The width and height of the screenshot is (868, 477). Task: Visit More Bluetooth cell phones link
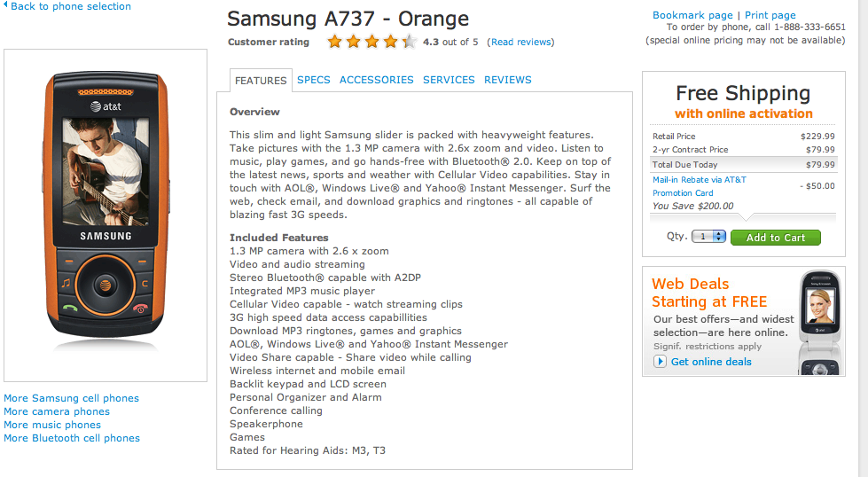coord(72,439)
